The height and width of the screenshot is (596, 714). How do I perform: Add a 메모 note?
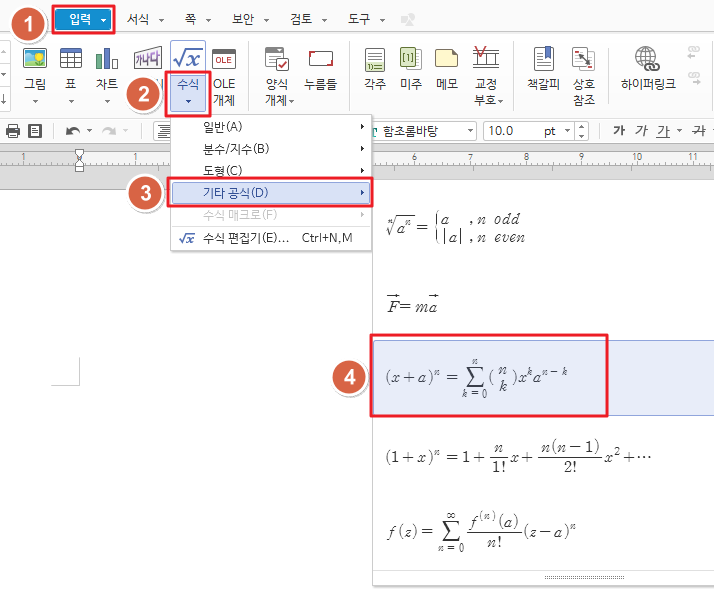[x=447, y=59]
